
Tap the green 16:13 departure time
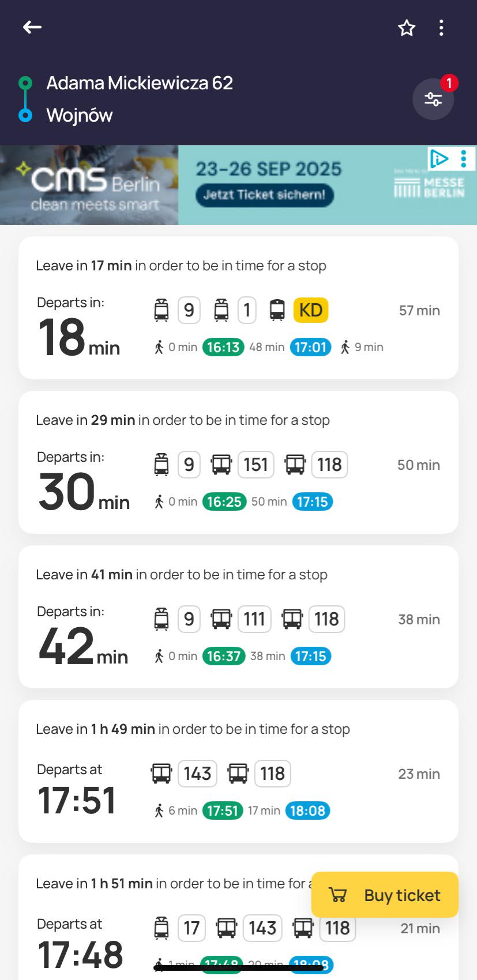coord(223,347)
